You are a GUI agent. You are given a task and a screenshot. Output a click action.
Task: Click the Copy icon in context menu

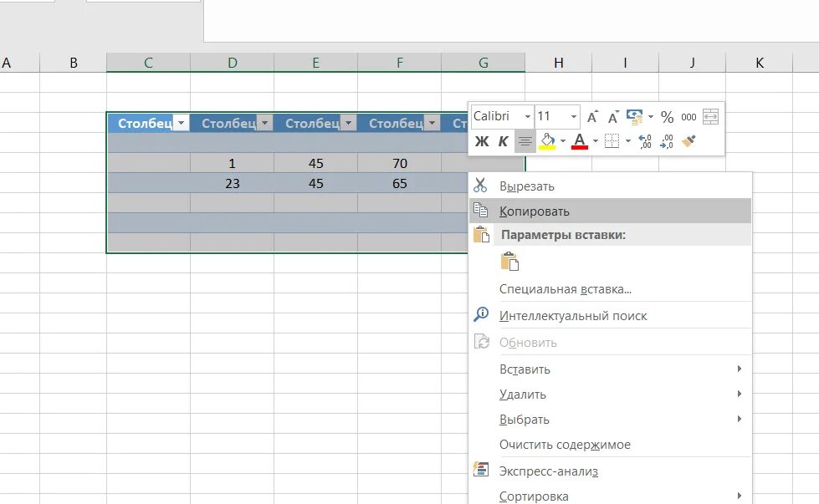tap(480, 211)
